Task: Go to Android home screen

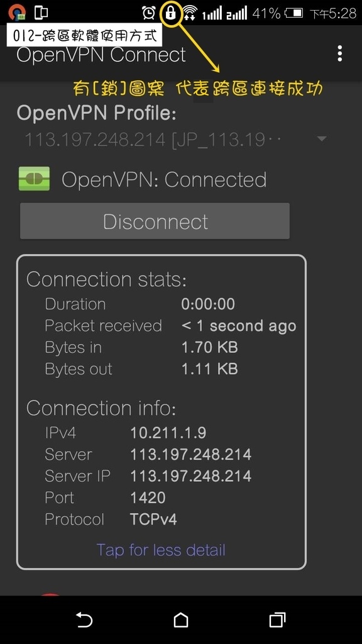Action: coord(180,619)
